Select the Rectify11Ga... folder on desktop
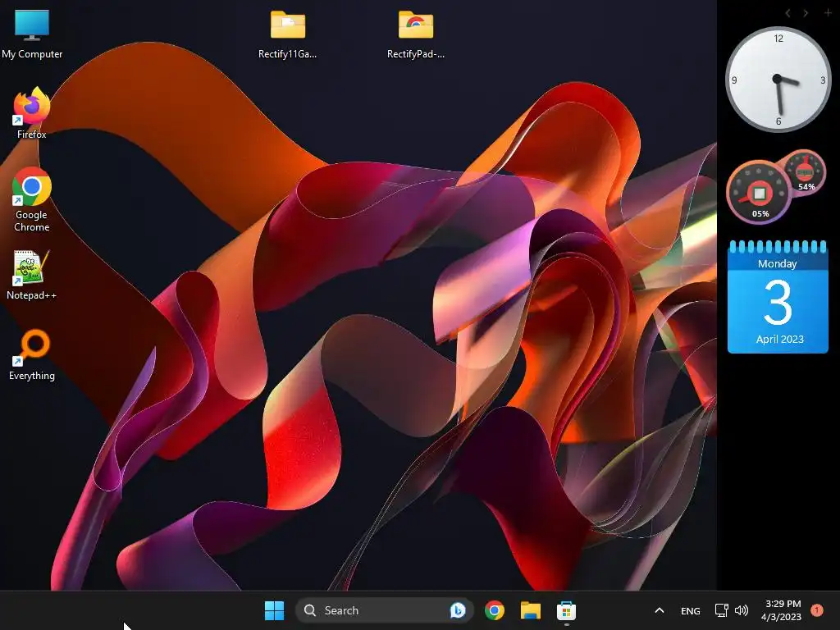Screen dimensions: 840x630 click(x=288, y=34)
